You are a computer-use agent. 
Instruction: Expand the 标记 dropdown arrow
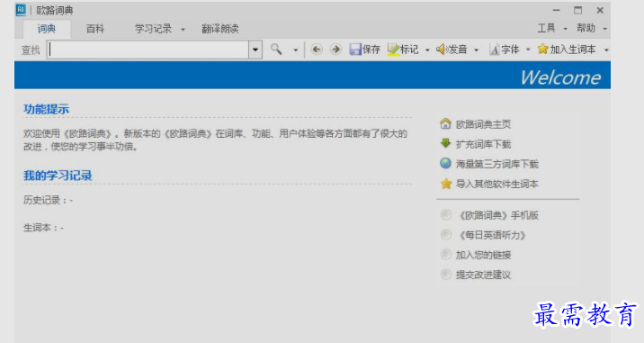pyautogui.click(x=427, y=50)
